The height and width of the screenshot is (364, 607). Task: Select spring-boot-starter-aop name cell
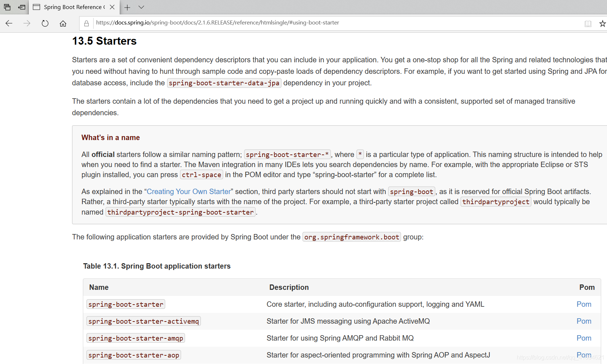[x=134, y=355]
